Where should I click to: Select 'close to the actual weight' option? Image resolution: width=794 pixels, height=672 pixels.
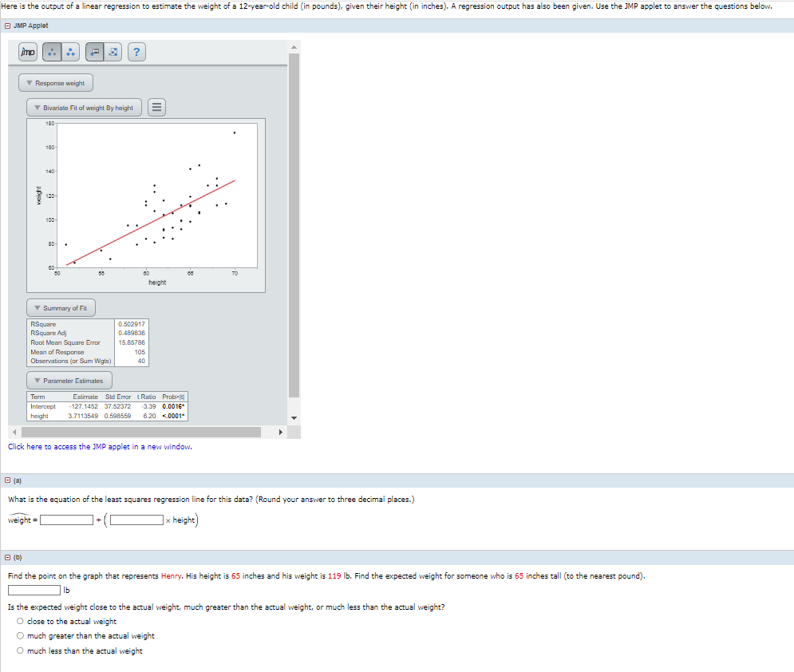19,621
